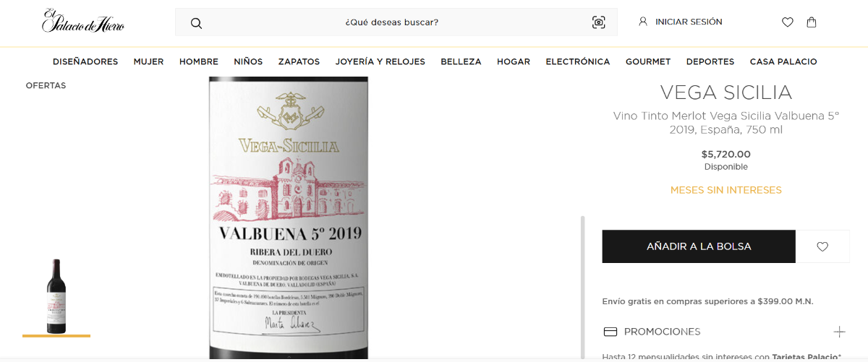The height and width of the screenshot is (362, 868).
Task: Click El Palacio de Hierro logo
Action: pyautogui.click(x=83, y=21)
